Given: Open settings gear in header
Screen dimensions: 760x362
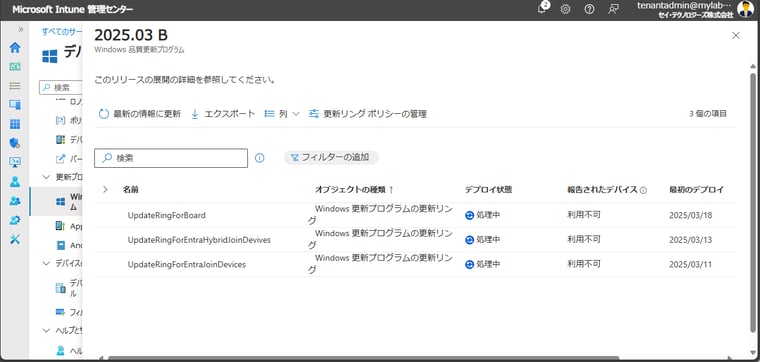Looking at the screenshot, I should 565,9.
